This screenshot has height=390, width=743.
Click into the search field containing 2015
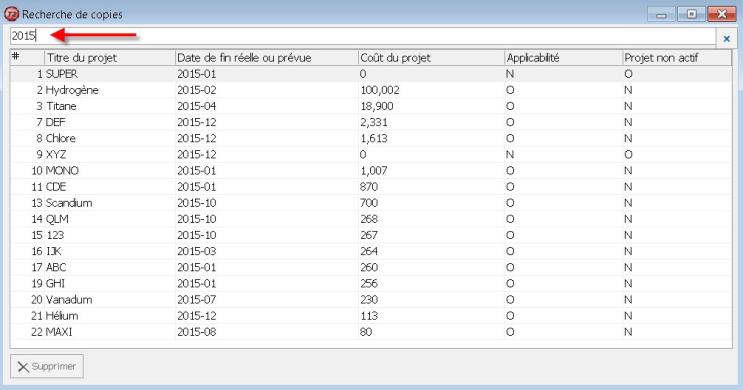tap(363, 36)
